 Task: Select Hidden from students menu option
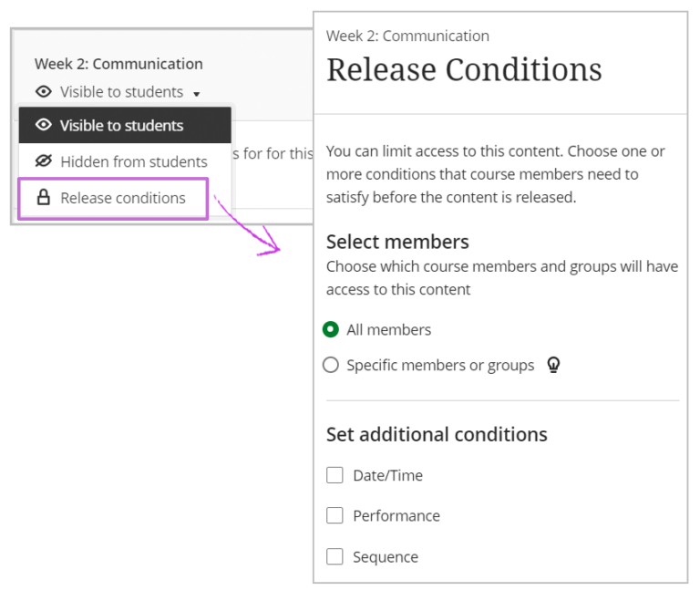(134, 161)
